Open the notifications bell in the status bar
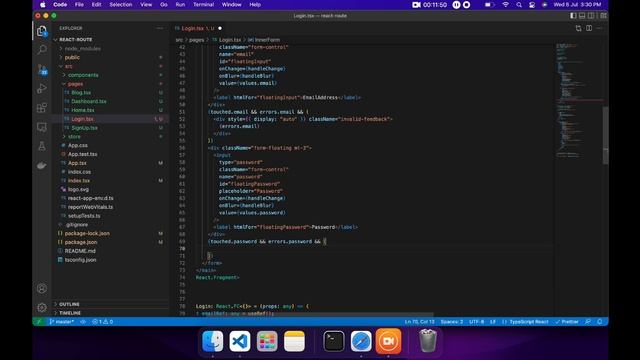The height and width of the screenshot is (360, 640). 600,322
